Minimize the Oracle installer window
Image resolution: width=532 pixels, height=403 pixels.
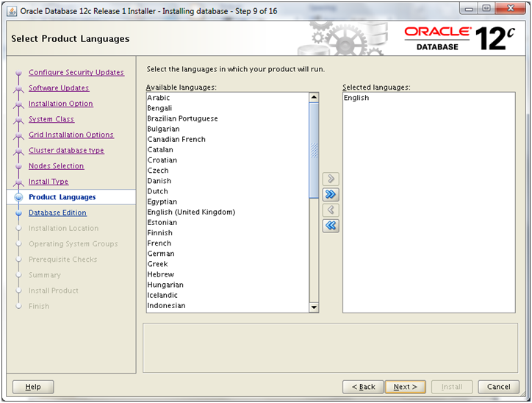470,9
